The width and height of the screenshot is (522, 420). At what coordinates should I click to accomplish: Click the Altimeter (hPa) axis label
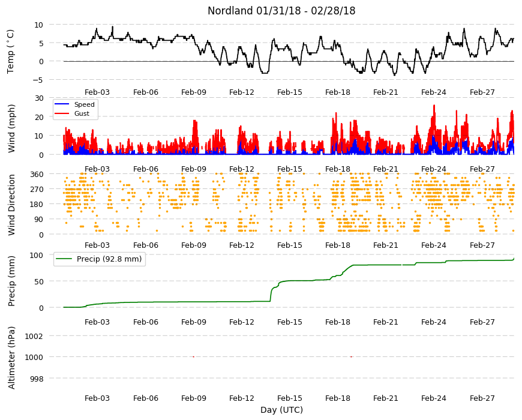[11, 358]
